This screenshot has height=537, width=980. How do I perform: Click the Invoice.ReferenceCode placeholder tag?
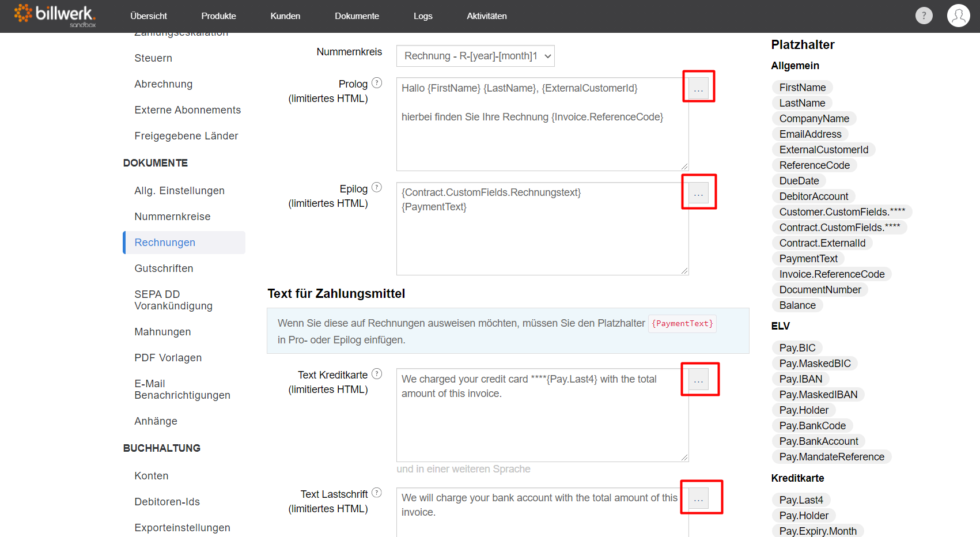(832, 274)
